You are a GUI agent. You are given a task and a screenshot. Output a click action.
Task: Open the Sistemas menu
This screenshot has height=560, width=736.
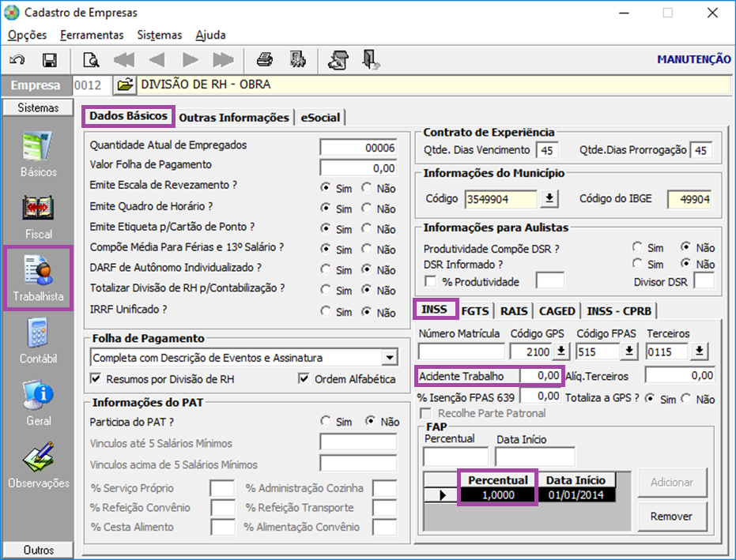coord(160,36)
